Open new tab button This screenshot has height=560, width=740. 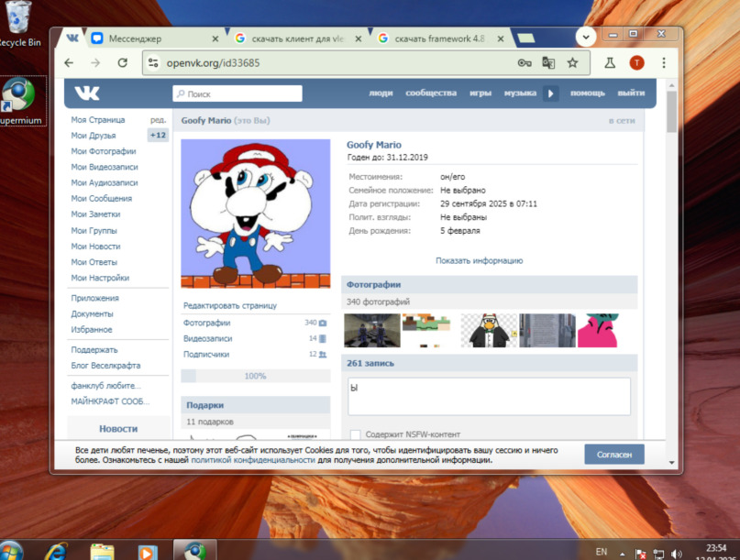525,38
